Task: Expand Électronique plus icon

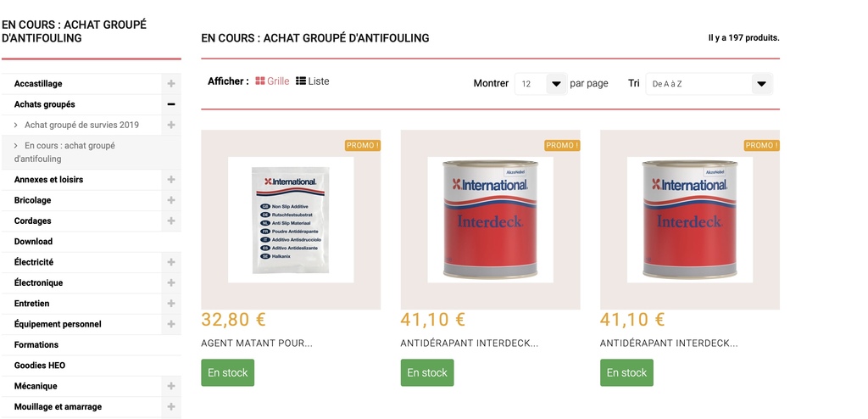Action: 171,282
